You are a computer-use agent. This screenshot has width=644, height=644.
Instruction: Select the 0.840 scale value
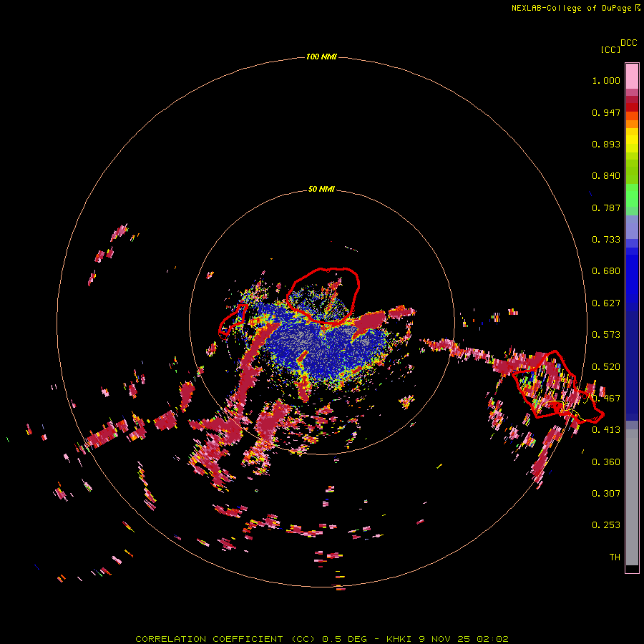coord(606,176)
